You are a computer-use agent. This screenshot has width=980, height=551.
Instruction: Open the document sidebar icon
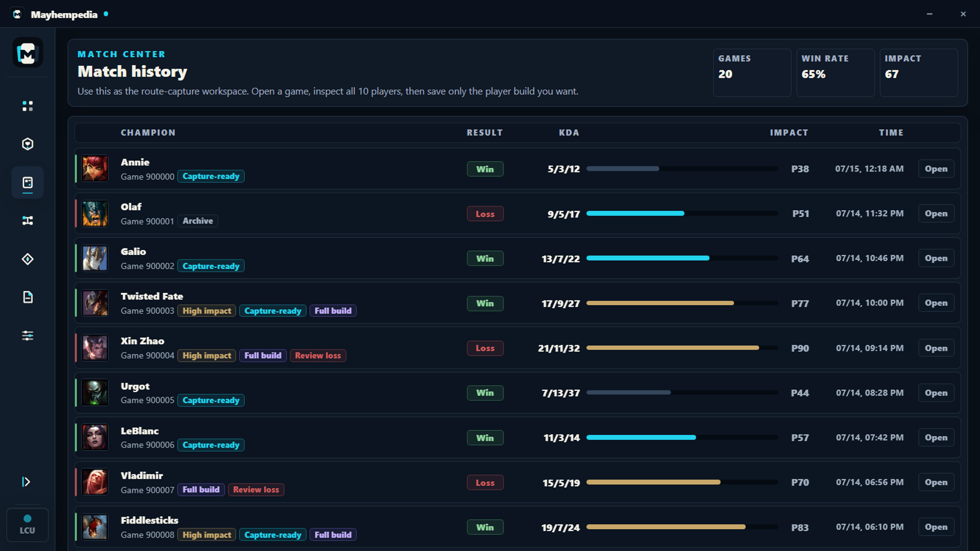click(28, 297)
